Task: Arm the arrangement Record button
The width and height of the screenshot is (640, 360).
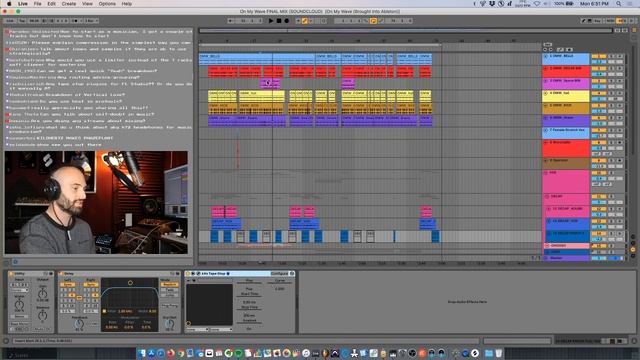Action: point(287,20)
